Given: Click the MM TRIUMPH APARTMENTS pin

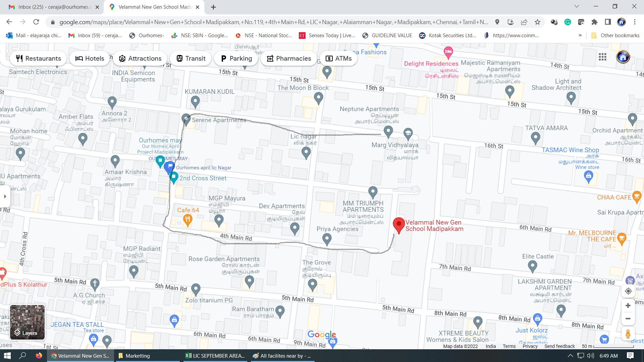Looking at the screenshot, I should 373,192.
